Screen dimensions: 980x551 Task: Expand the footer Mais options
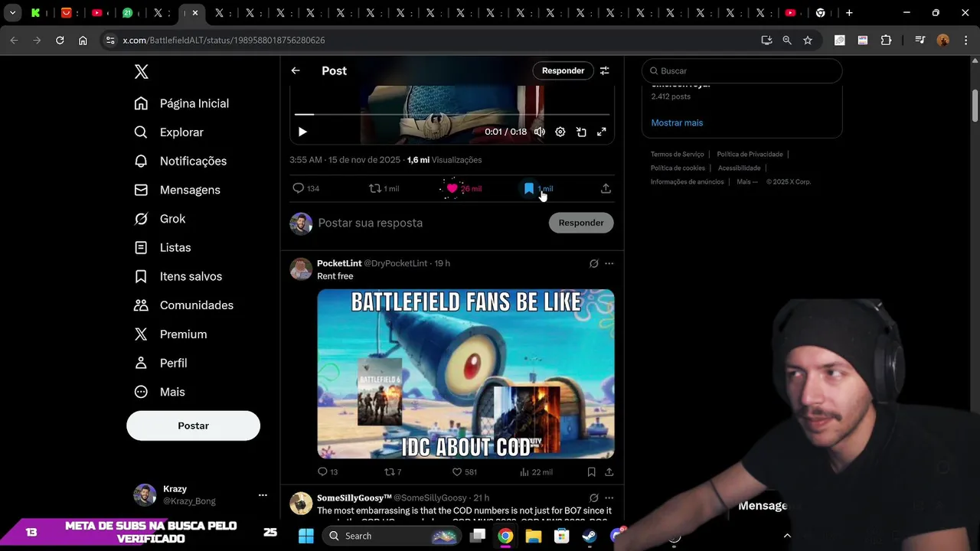pos(746,182)
